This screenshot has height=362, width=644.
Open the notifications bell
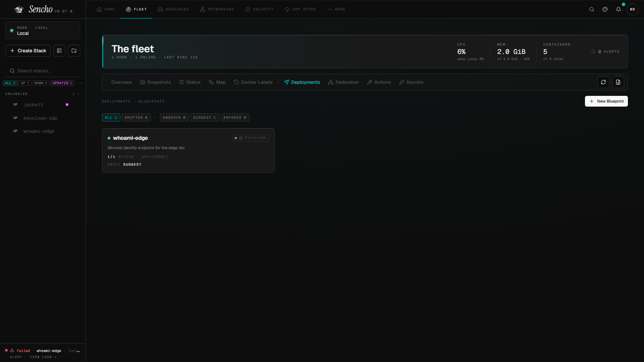(x=619, y=9)
